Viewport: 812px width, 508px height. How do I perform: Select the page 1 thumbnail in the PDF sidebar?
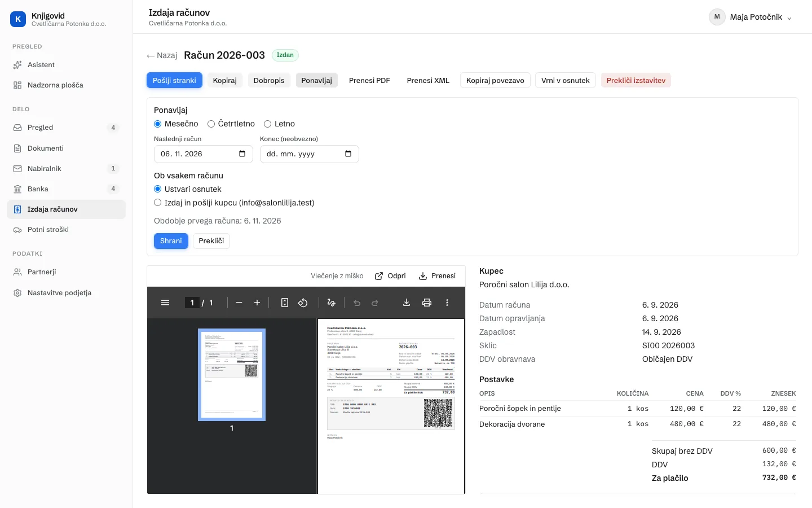coord(232,375)
